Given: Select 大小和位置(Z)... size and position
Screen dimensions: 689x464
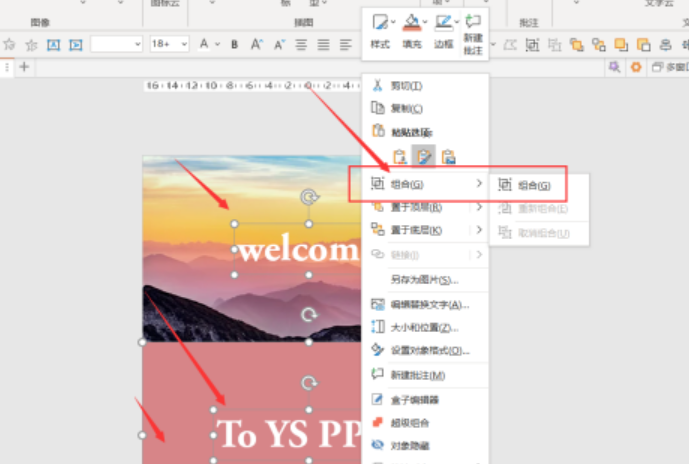Looking at the screenshot, I should [425, 327].
